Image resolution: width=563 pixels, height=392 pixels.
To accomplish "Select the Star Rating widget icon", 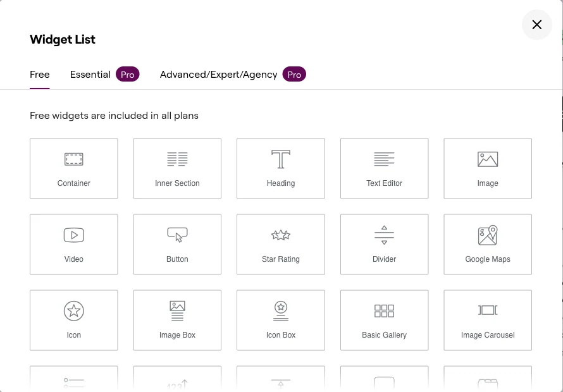I will click(281, 235).
